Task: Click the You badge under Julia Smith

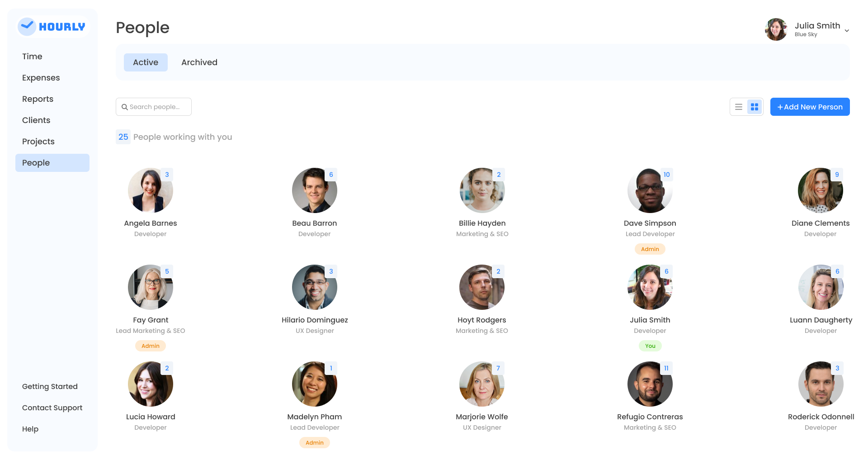Action: pyautogui.click(x=650, y=346)
